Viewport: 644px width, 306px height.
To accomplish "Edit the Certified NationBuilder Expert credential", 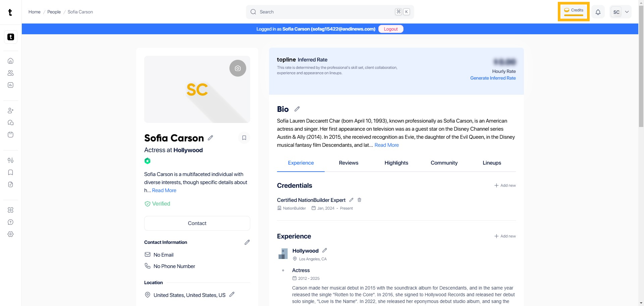I will (351, 200).
